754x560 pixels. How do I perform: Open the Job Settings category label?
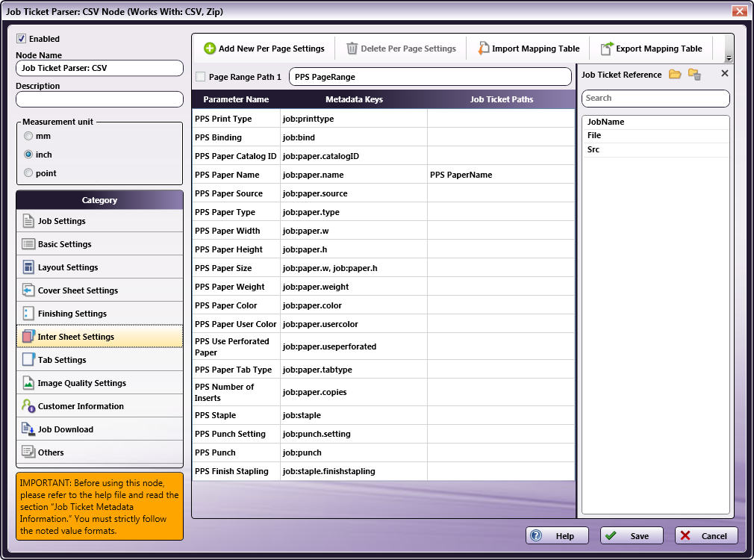[x=61, y=221]
